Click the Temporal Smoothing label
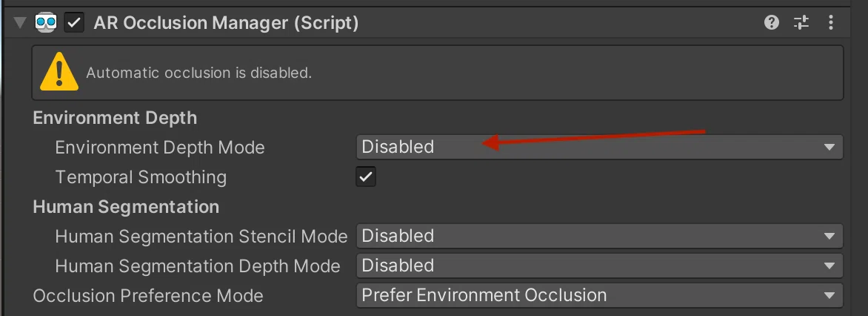The width and height of the screenshot is (868, 316). pos(141,177)
